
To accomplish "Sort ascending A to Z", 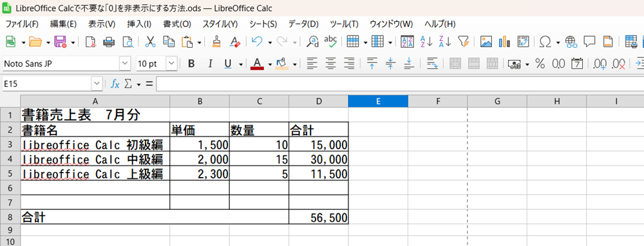I will click(x=426, y=41).
